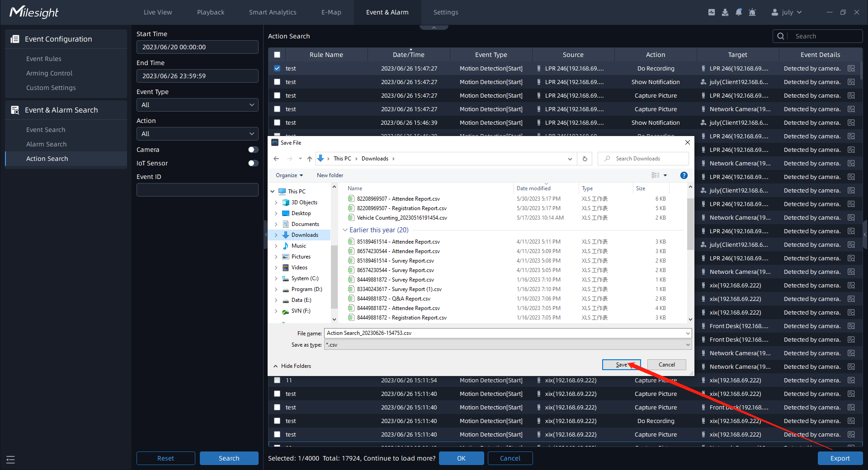
Task: Open the Event Type dropdown
Action: coord(198,105)
